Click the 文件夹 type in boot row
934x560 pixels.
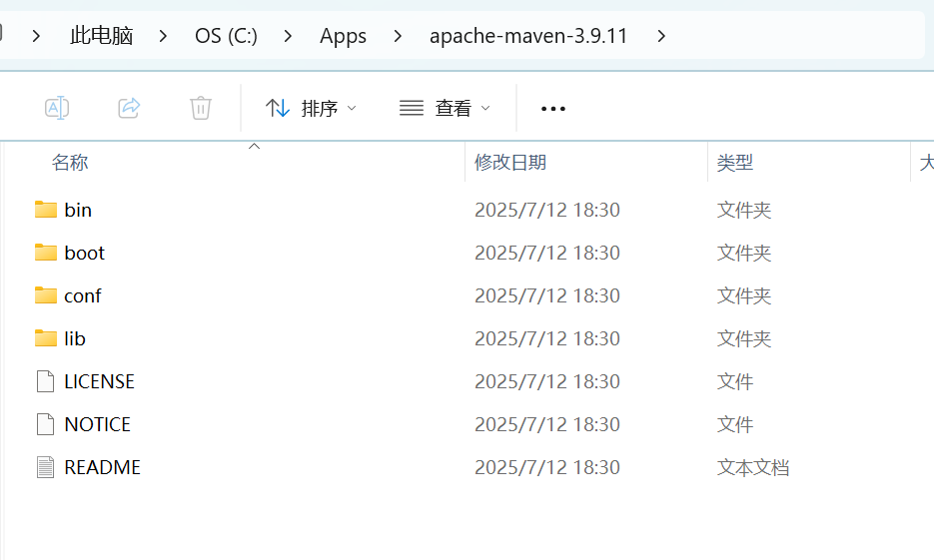click(744, 253)
